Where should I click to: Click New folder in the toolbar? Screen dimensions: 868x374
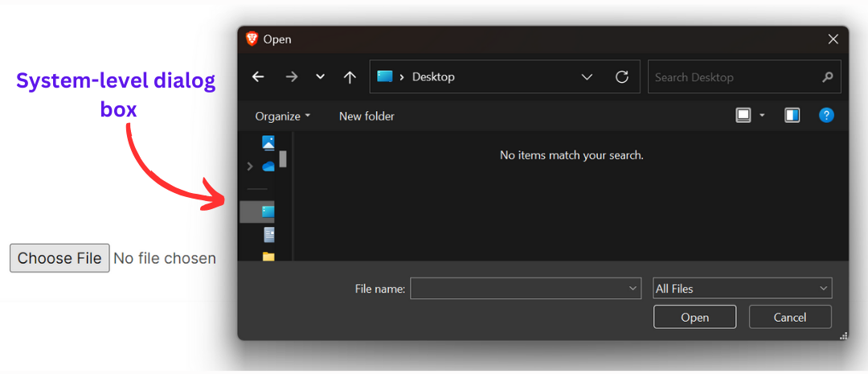[x=366, y=116]
